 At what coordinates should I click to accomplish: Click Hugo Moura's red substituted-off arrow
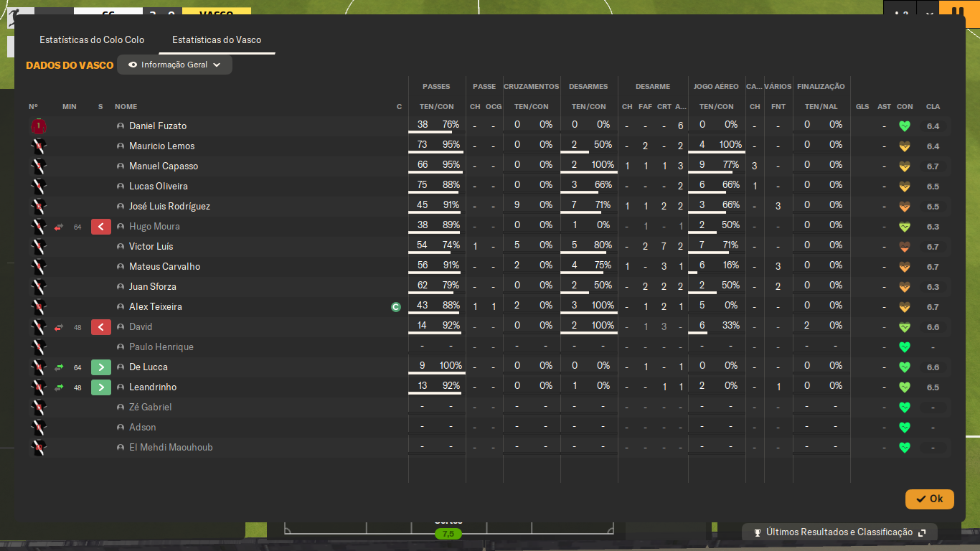[x=101, y=227]
